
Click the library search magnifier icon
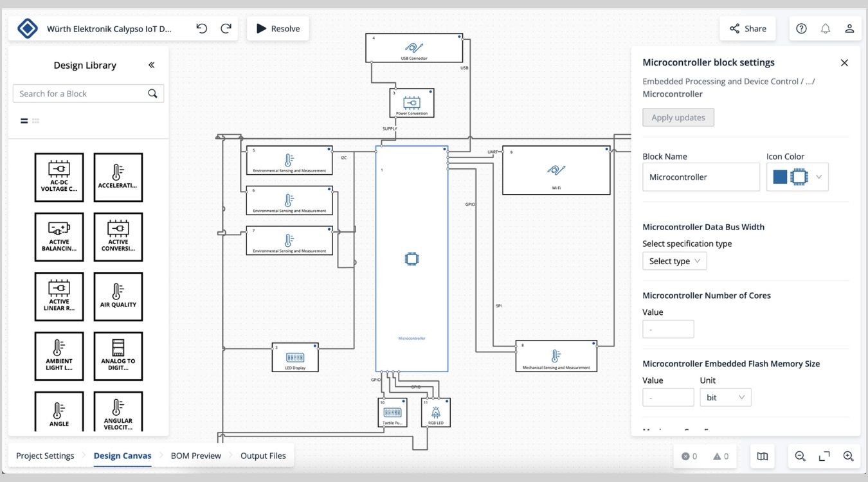(x=152, y=94)
